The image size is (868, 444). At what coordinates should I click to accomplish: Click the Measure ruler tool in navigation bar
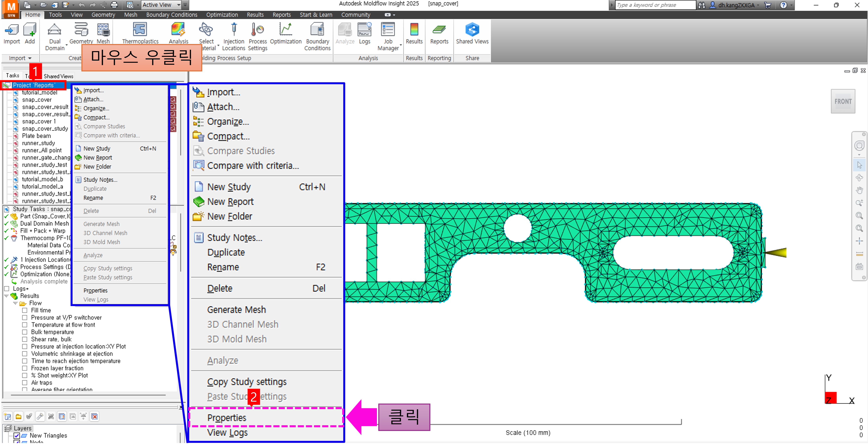click(x=859, y=254)
